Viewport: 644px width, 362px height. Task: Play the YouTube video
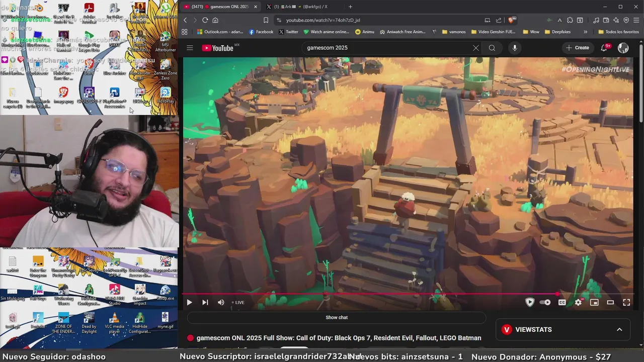[189, 302]
